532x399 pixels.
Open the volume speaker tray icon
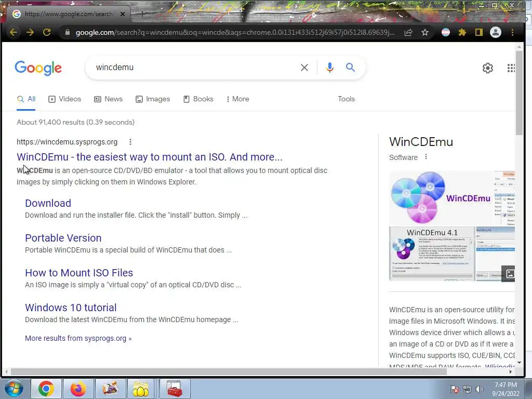pyautogui.click(x=480, y=389)
